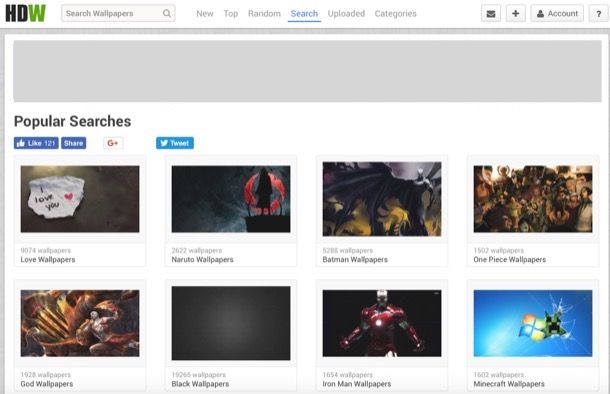The image size is (610, 394).
Task: Open the God wallpaper thumbnail
Action: click(x=80, y=323)
